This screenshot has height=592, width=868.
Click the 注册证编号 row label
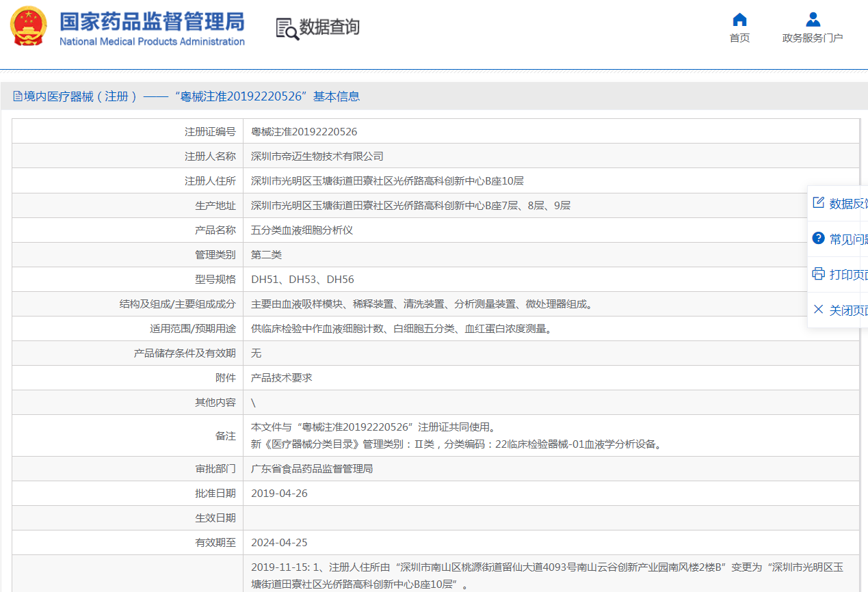(x=210, y=132)
